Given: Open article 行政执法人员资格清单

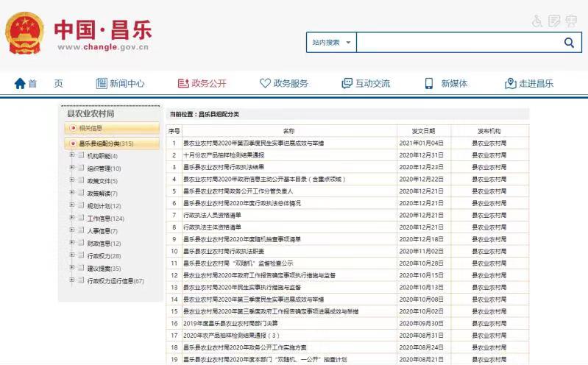Looking at the screenshot, I should click(212, 215).
